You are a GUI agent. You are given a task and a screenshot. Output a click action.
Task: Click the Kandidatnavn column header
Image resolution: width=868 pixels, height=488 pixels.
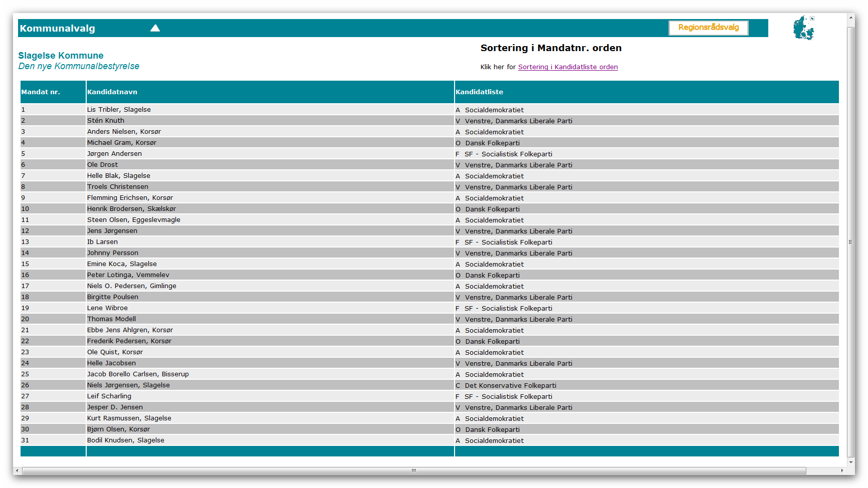[x=112, y=92]
